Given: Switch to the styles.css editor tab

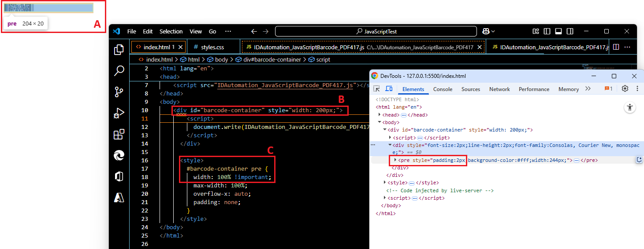Looking at the screenshot, I should (213, 47).
